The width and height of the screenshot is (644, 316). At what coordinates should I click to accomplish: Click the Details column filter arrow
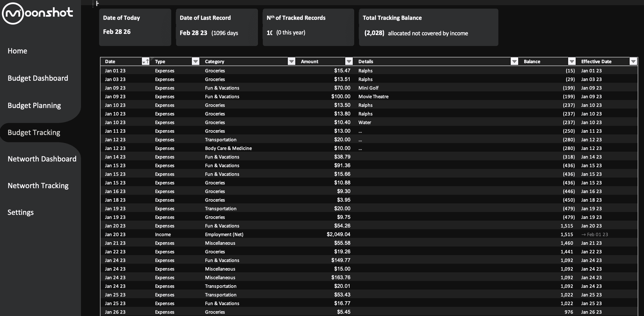(514, 61)
